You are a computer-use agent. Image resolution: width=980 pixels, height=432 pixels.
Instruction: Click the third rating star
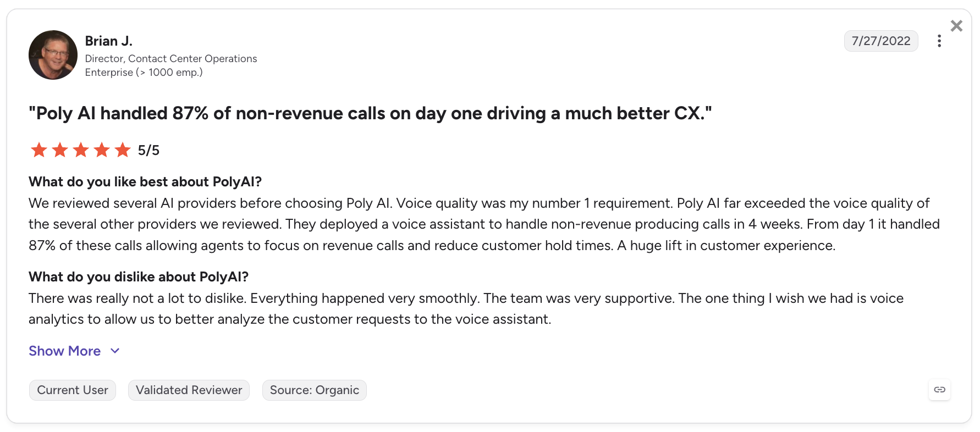coord(81,149)
